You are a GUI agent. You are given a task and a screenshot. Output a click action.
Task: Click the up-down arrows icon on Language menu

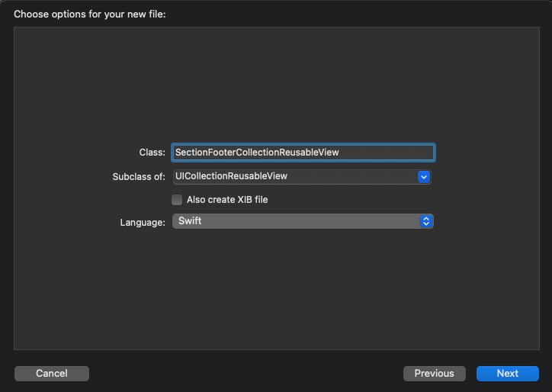(426, 221)
